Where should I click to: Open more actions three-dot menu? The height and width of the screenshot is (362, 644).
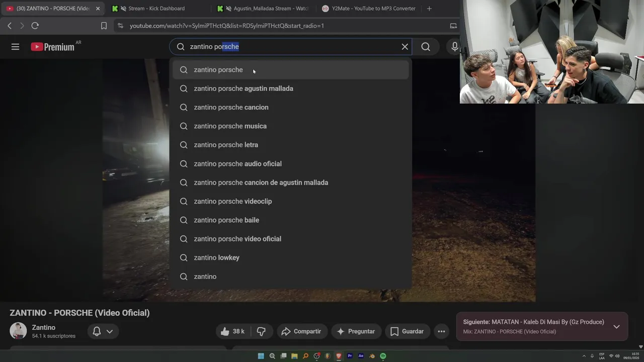tap(441, 331)
